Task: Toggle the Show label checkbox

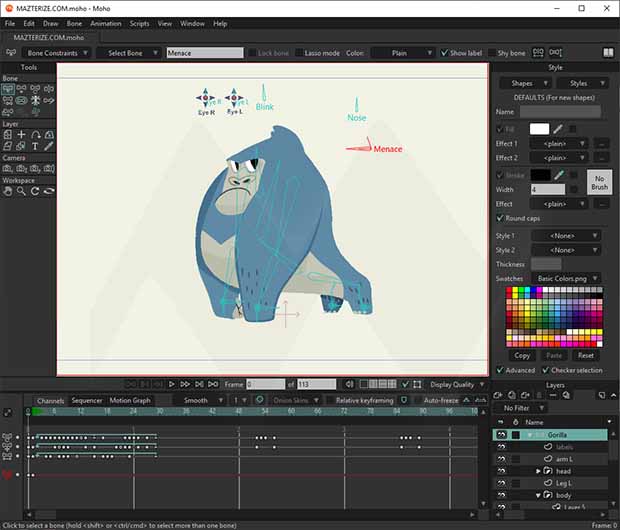Action: pyautogui.click(x=445, y=53)
